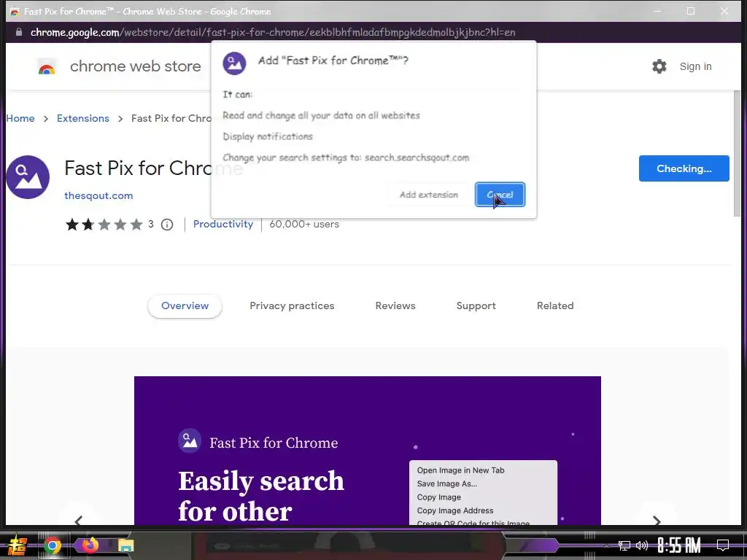This screenshot has height=560, width=747.
Task: Click the blue Checking... button
Action: [x=684, y=168]
